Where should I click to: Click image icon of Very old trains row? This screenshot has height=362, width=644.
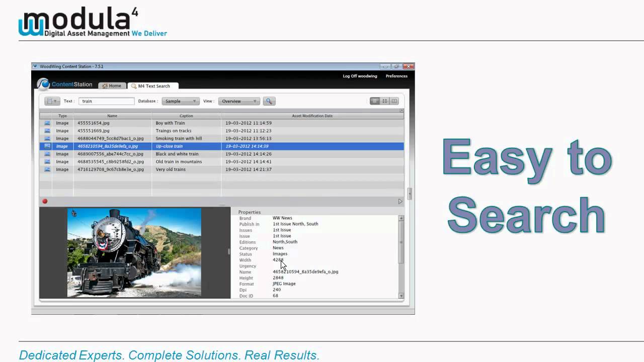[x=47, y=169]
